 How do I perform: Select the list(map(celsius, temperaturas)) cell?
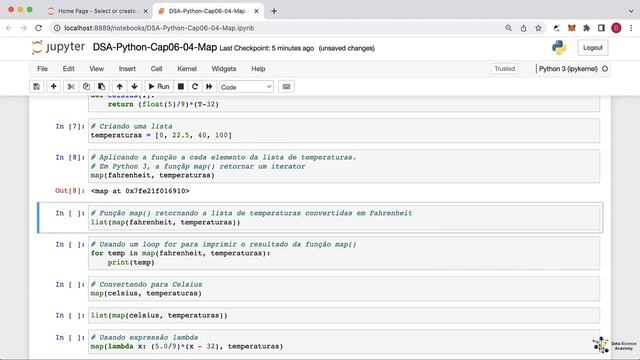pyautogui.click(x=344, y=315)
